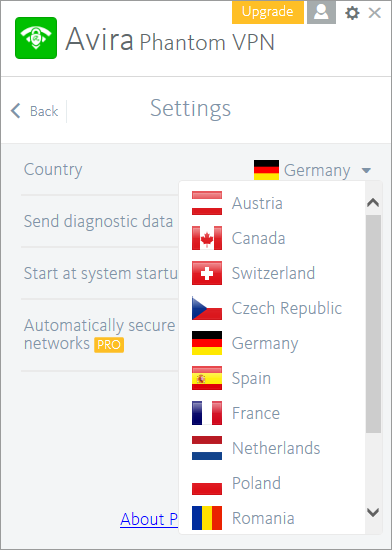This screenshot has width=392, height=550.
Task: Expand the Country dropdown arrow next to Germany
Action: click(366, 170)
